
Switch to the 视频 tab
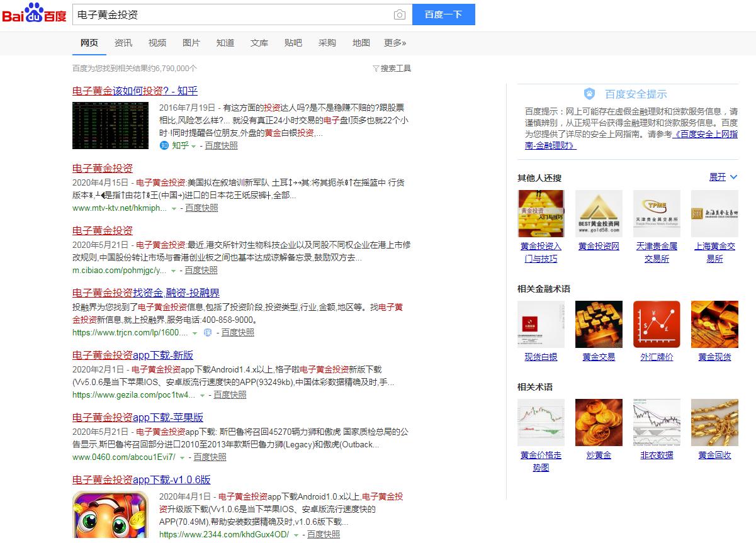157,43
